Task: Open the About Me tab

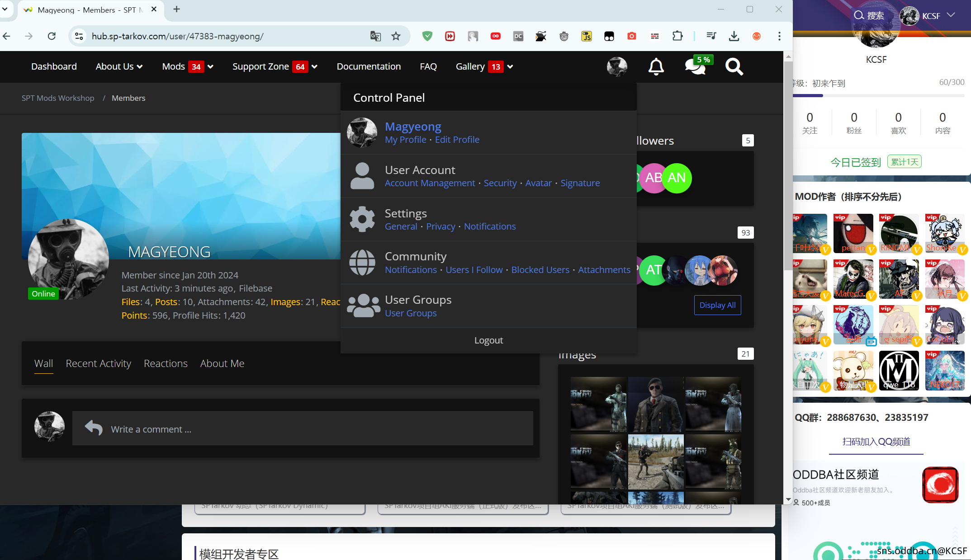Action: click(222, 363)
